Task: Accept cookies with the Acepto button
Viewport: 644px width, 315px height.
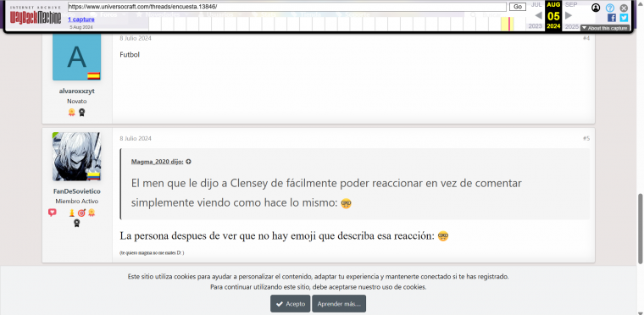Action: (x=290, y=304)
